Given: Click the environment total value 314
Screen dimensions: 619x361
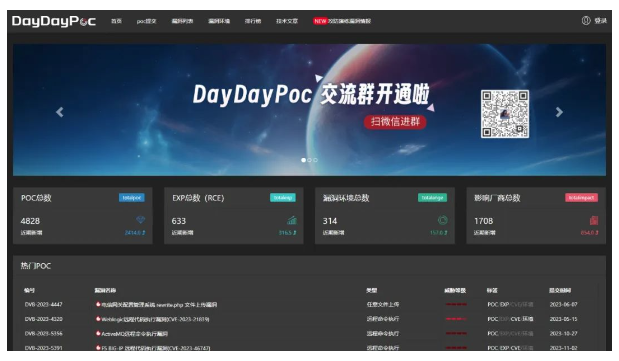Looking at the screenshot, I should (x=330, y=221).
